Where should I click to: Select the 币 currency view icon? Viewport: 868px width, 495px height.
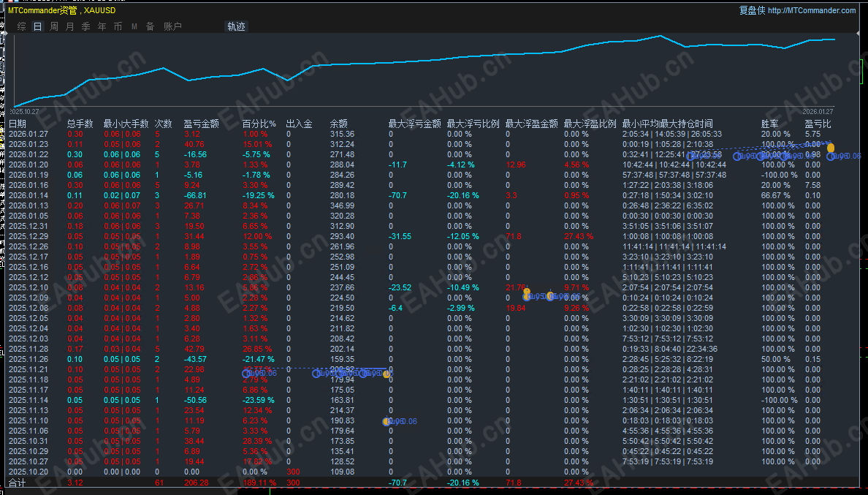click(x=118, y=26)
